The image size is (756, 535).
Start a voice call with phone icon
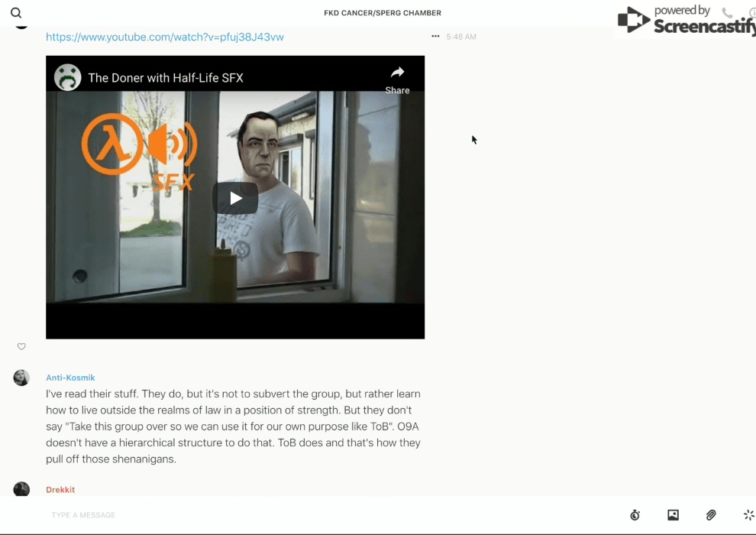click(x=727, y=13)
